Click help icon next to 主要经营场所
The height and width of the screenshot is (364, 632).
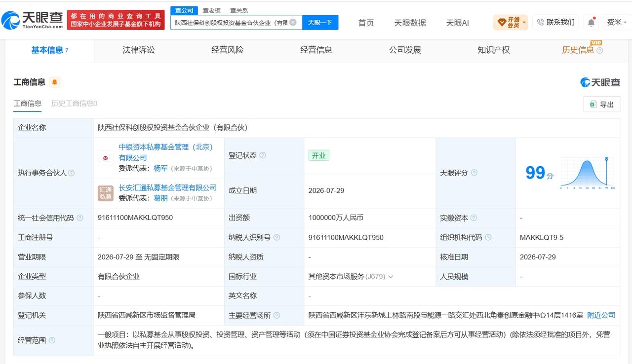[x=276, y=316]
